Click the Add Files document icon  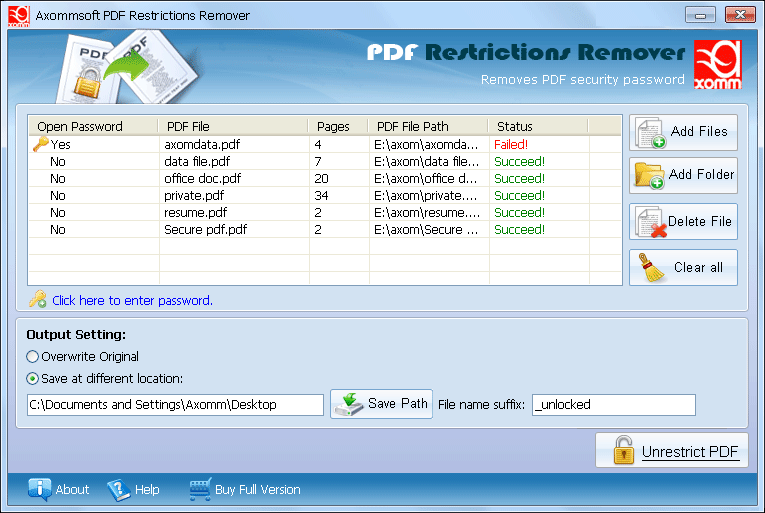[650, 132]
